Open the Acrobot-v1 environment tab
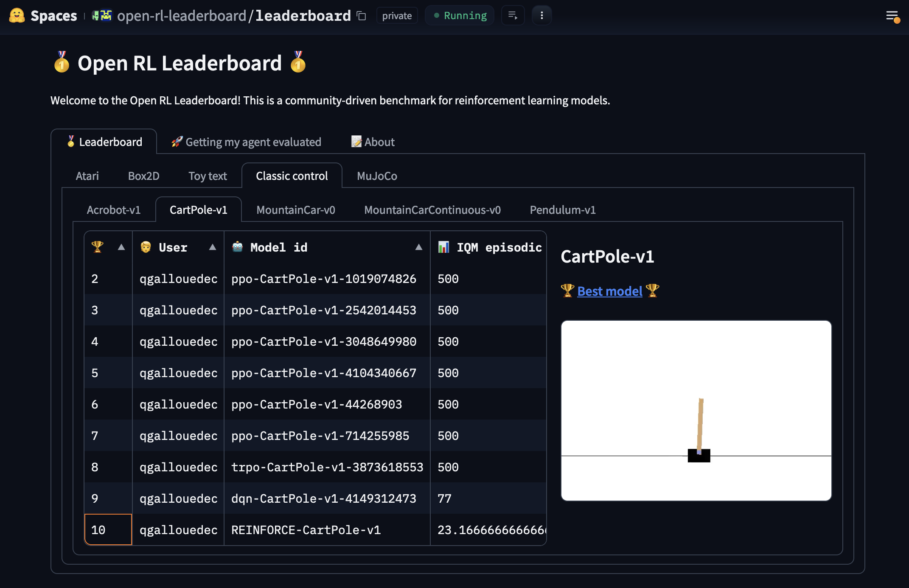The width and height of the screenshot is (909, 588). 114,210
